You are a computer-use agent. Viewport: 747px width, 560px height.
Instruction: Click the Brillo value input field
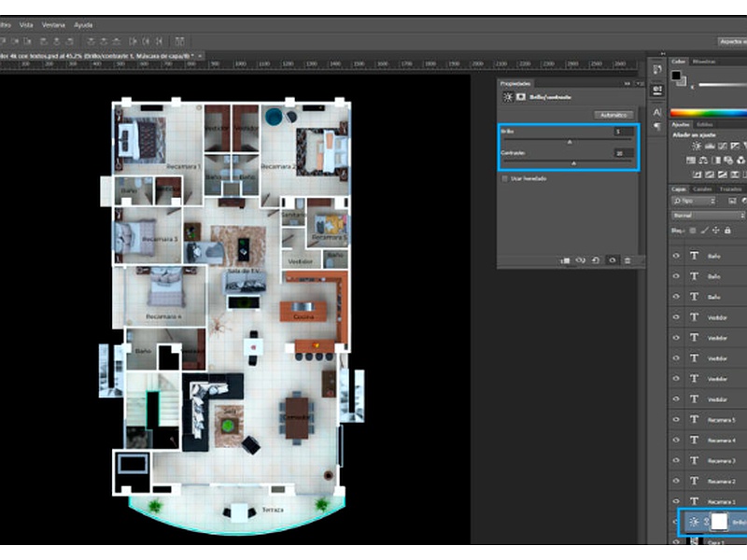tap(623, 132)
